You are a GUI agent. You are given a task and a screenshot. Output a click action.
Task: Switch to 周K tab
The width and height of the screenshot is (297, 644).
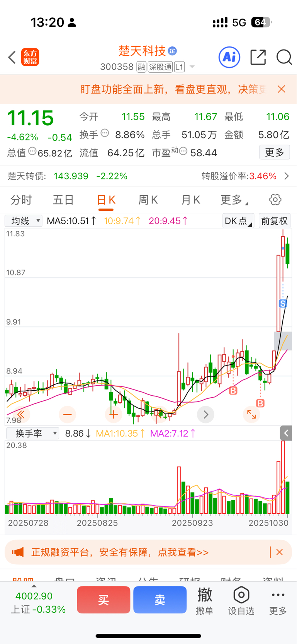148,200
